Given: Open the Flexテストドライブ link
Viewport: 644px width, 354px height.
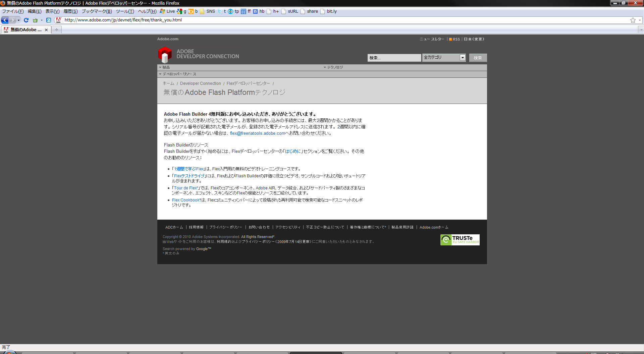Looking at the screenshot, I should (189, 176).
